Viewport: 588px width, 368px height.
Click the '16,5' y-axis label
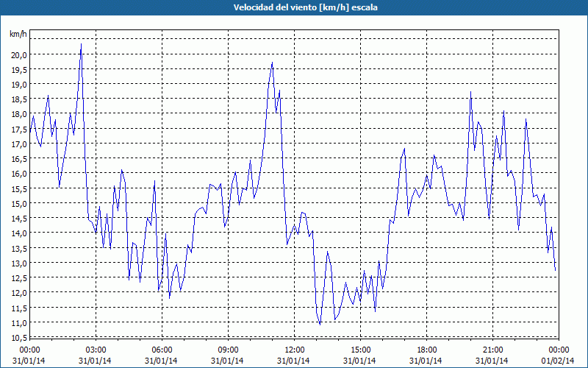click(20, 159)
